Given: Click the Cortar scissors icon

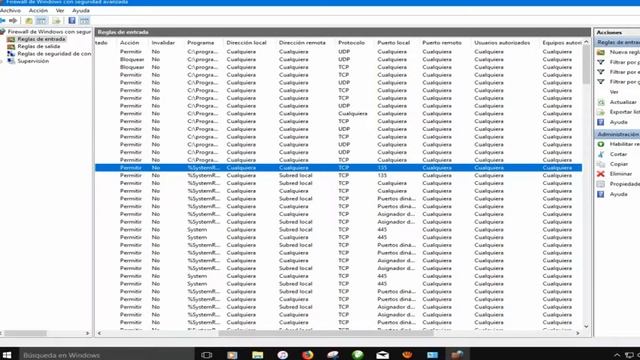Looking at the screenshot, I should (601, 154).
